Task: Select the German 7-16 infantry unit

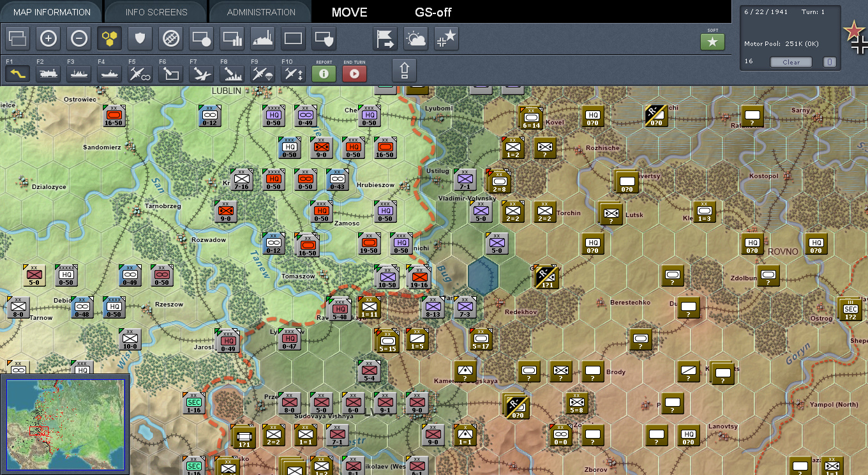Action: pos(242,179)
